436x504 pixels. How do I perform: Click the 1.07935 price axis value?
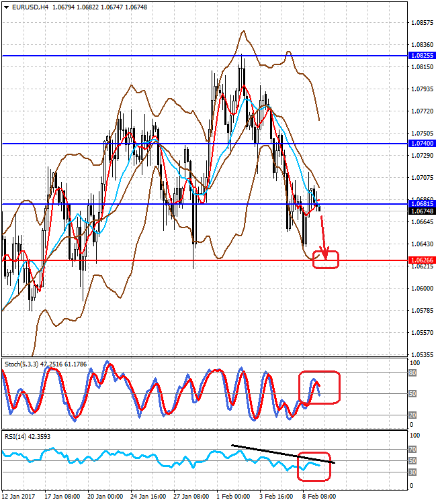point(422,89)
